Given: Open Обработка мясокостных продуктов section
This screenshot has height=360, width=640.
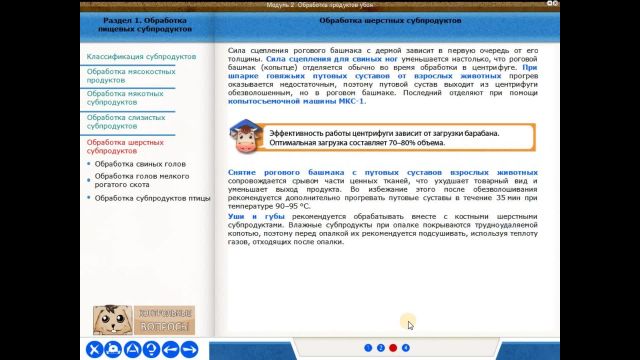Looking at the screenshot, I should tap(131, 76).
